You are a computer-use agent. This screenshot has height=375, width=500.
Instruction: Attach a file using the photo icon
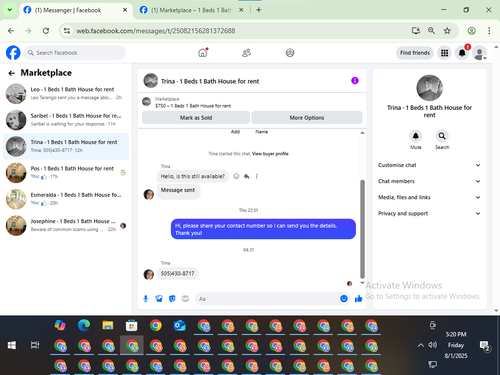click(x=159, y=299)
